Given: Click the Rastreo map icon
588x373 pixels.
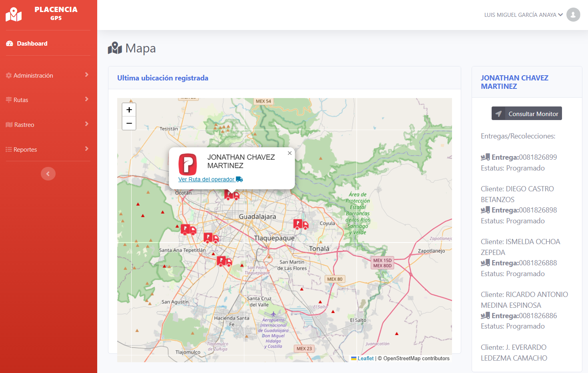Looking at the screenshot, I should pyautogui.click(x=9, y=124).
